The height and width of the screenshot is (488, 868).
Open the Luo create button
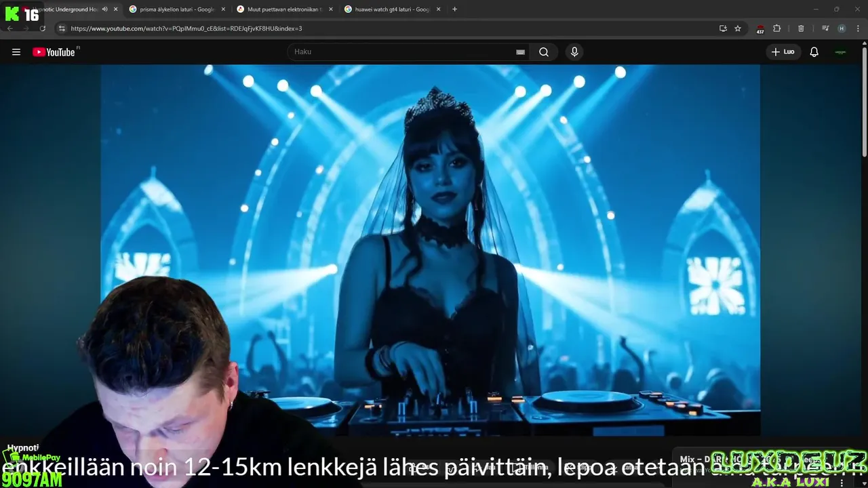[x=783, y=52]
